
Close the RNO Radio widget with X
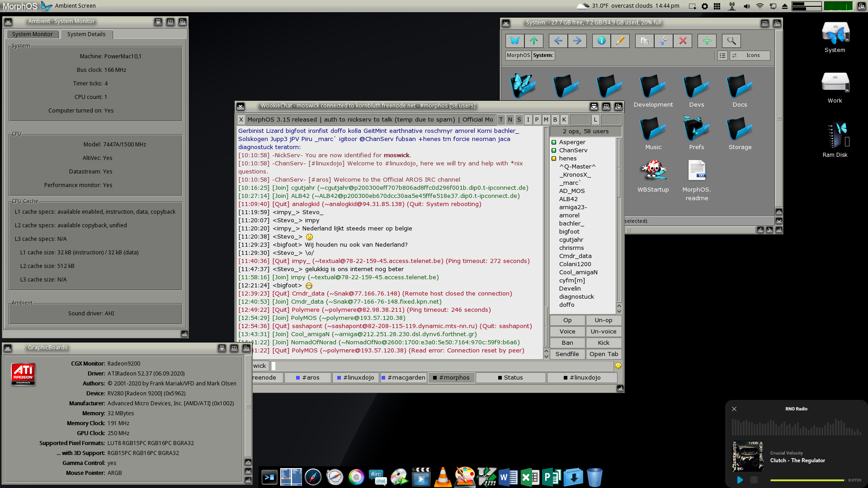[734, 409]
